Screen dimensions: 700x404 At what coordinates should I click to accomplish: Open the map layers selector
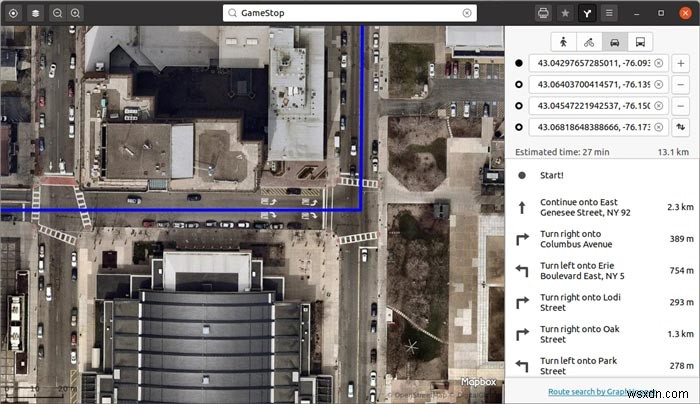[x=35, y=13]
